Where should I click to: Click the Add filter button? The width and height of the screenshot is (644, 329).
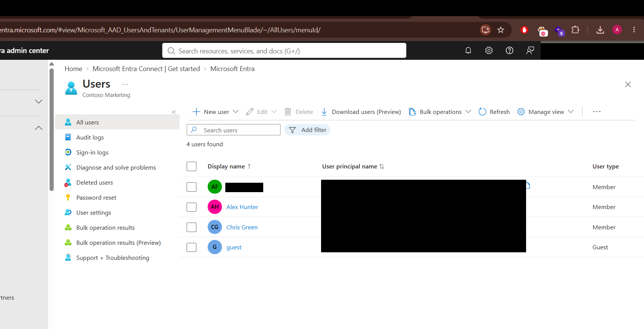pyautogui.click(x=307, y=130)
